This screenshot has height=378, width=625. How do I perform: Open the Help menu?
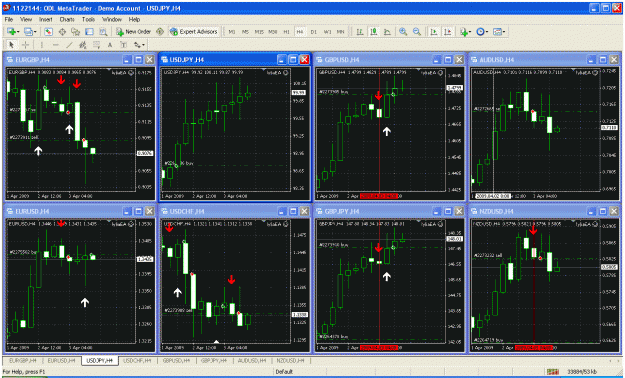click(x=134, y=19)
